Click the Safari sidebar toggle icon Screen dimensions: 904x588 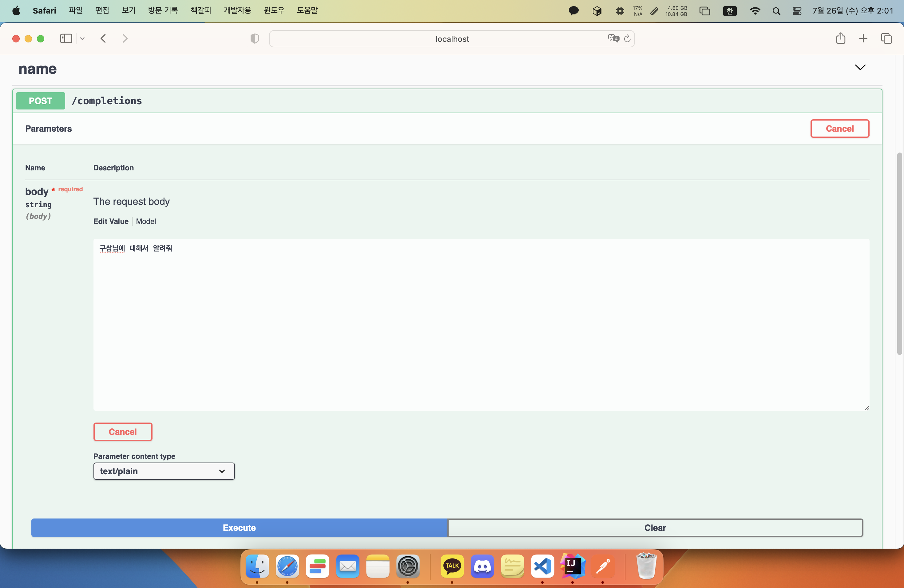coord(66,39)
